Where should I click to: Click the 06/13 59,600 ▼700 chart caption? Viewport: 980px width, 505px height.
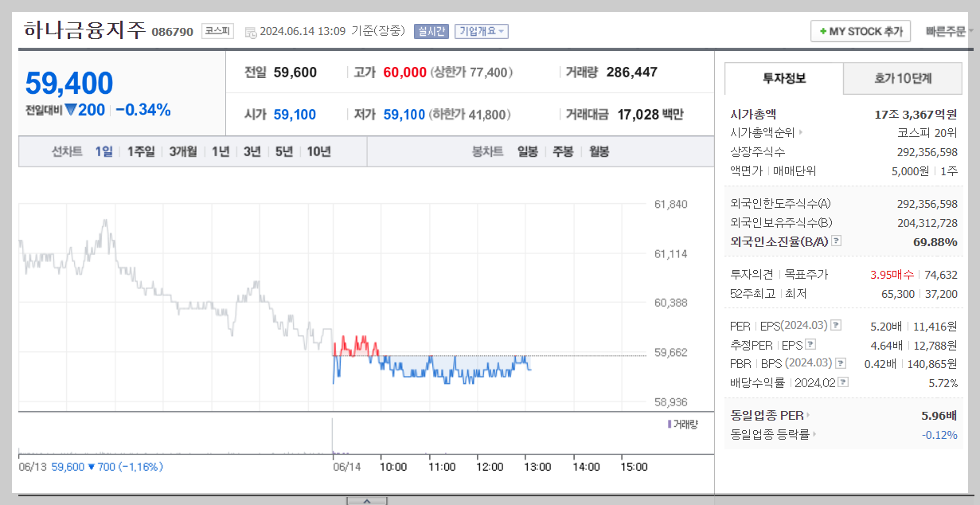pyautogui.click(x=91, y=467)
